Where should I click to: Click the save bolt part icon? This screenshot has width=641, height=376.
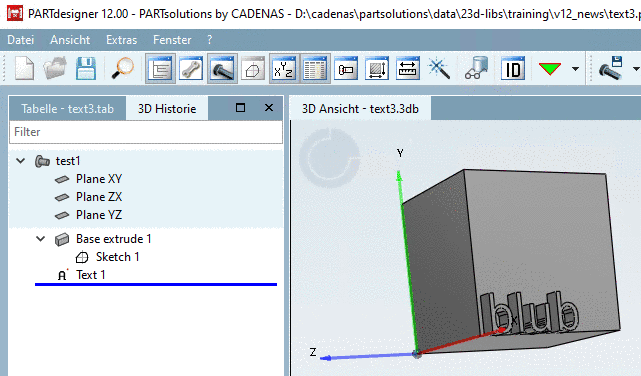coord(611,68)
